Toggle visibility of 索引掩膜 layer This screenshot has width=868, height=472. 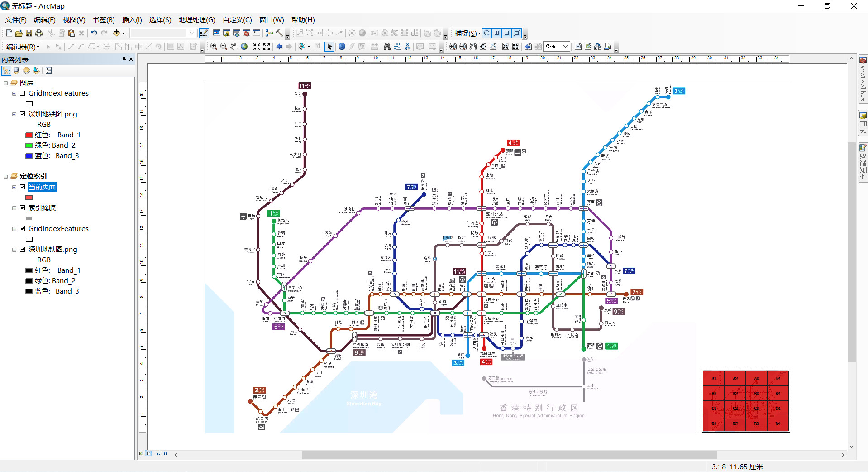22,208
